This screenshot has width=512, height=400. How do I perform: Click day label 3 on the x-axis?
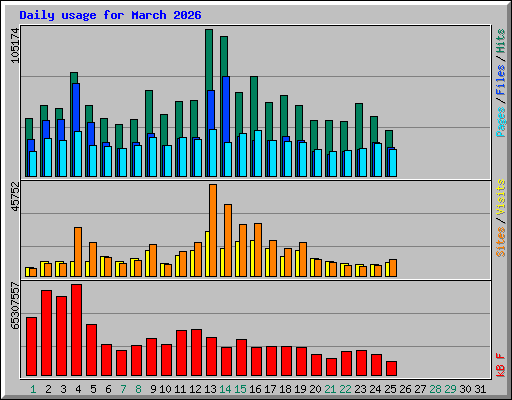tap(63, 389)
